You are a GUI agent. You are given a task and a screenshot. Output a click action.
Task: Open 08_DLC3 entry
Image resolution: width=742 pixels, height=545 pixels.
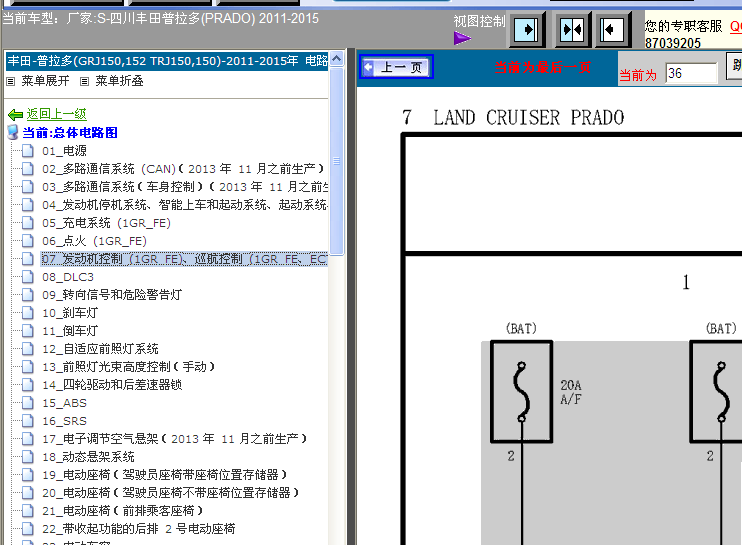coord(68,277)
